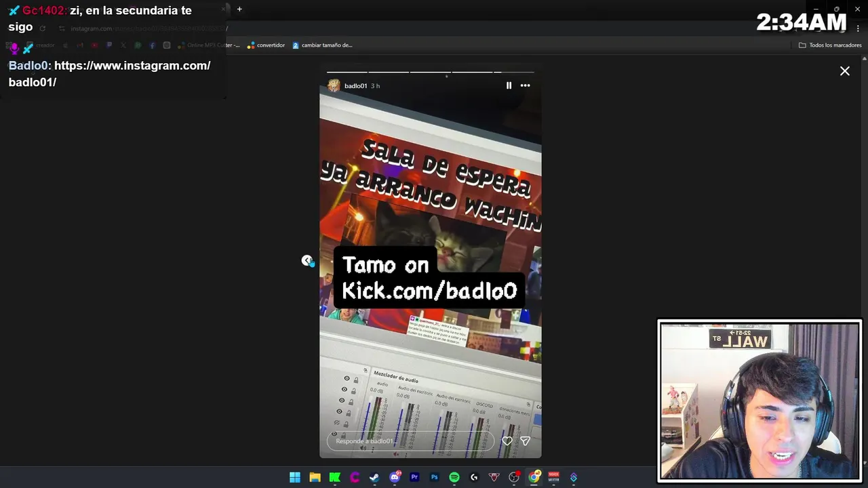Open the story three-dots options menu

525,85
